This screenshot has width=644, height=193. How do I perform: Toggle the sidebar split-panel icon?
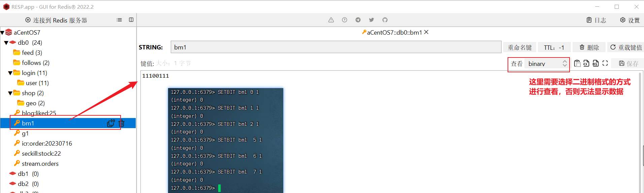click(131, 20)
